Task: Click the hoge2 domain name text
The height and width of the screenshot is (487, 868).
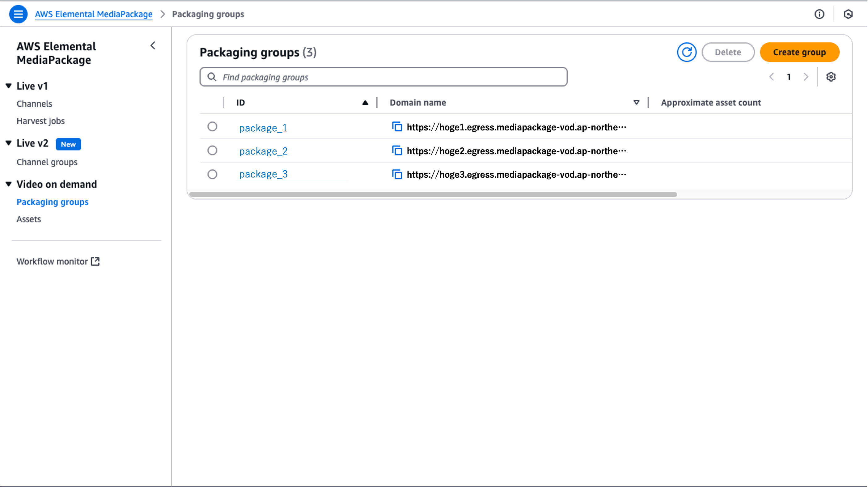Action: tap(517, 151)
